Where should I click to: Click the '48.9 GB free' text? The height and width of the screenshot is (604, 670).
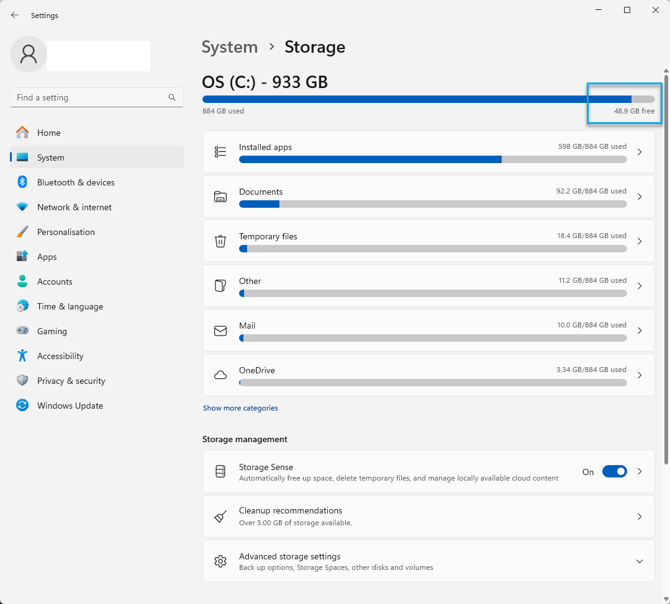[x=634, y=111]
